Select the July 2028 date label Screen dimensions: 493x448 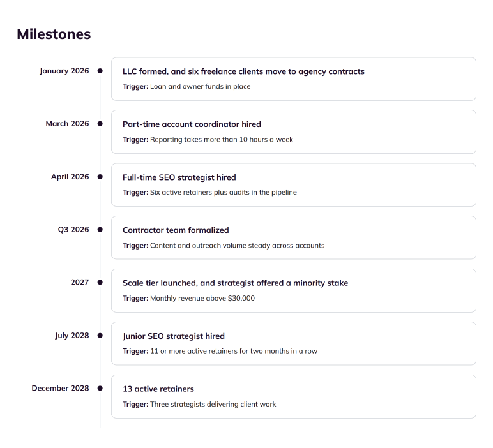click(x=72, y=336)
